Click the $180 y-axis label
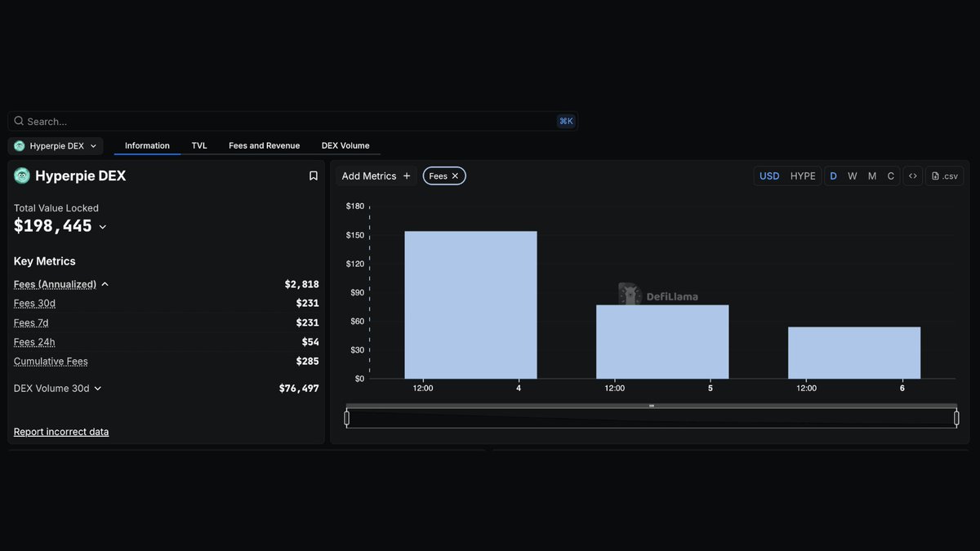 pos(355,207)
